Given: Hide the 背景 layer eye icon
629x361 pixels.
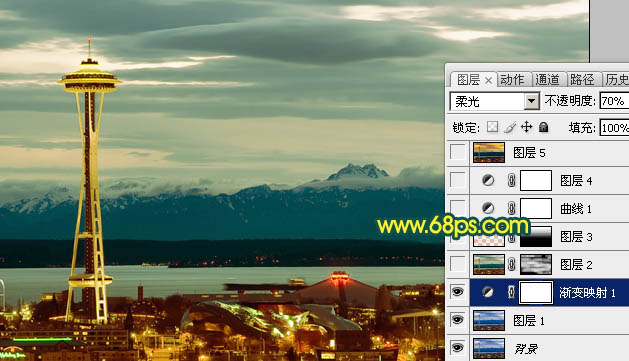Looking at the screenshot, I should (458, 347).
